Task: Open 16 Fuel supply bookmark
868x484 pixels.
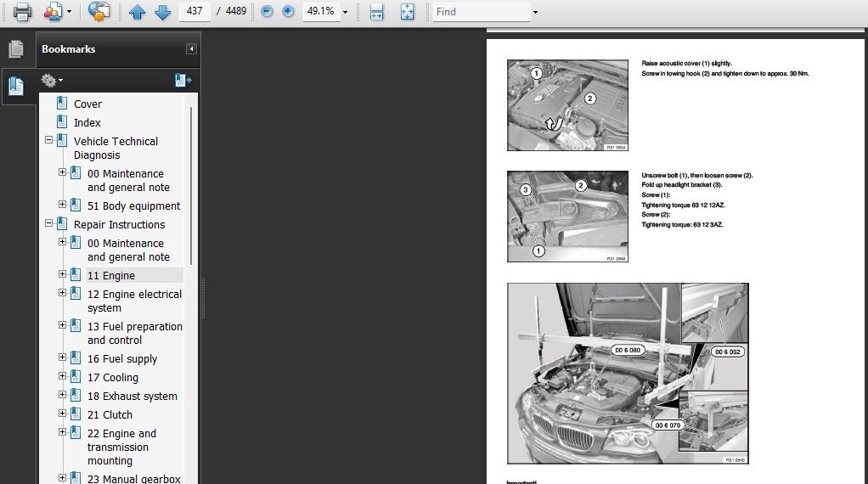Action: (x=122, y=359)
